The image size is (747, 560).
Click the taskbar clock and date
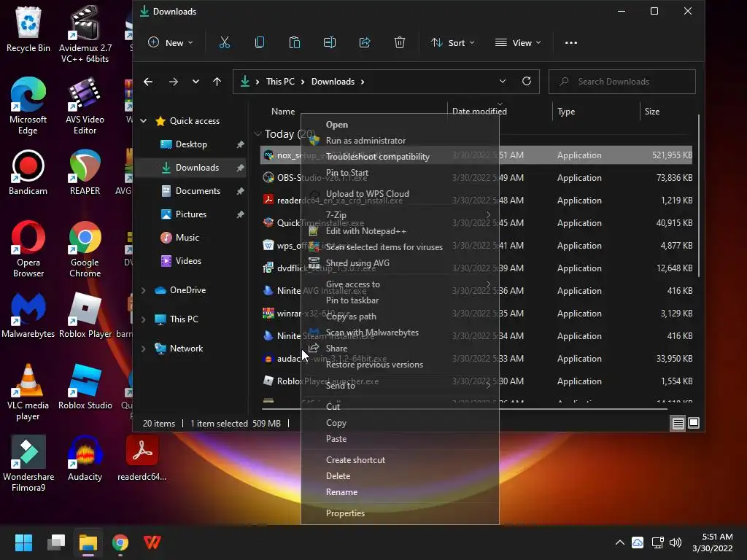click(712, 542)
